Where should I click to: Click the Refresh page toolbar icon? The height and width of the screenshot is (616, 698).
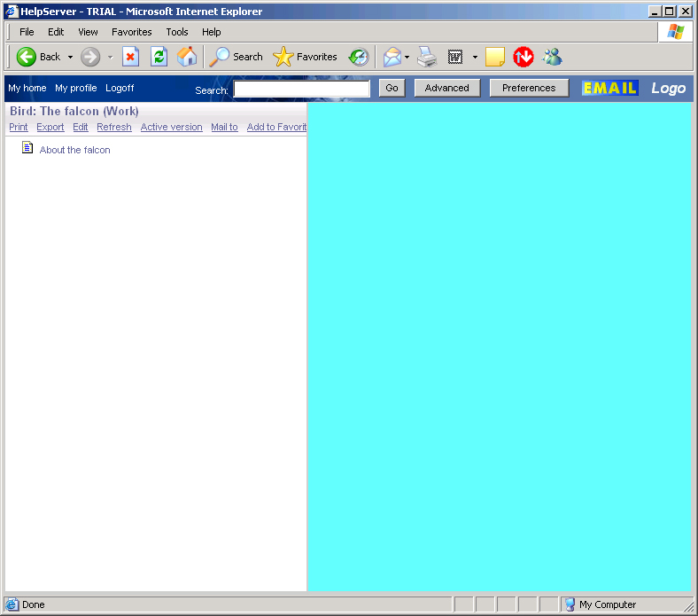point(159,57)
